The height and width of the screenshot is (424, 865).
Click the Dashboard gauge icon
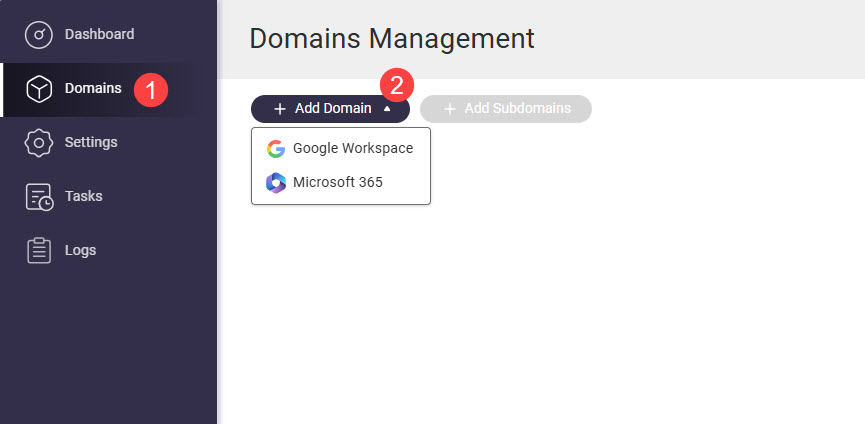click(x=39, y=35)
